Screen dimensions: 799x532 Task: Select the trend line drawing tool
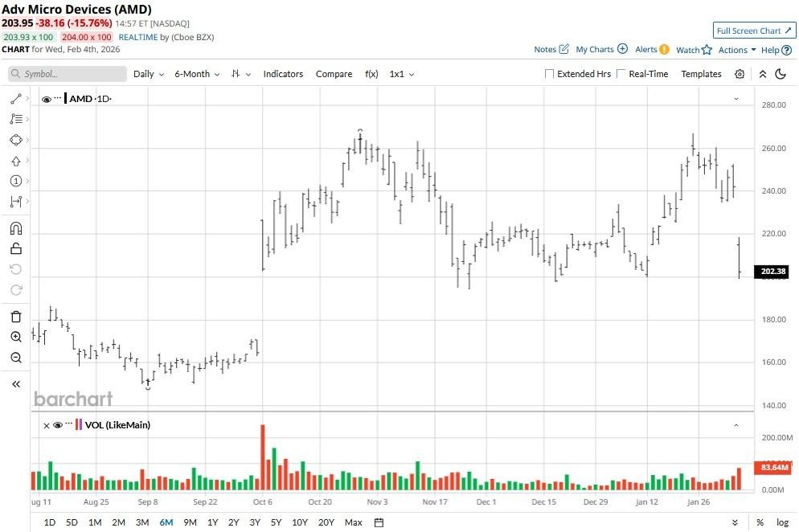(16, 99)
